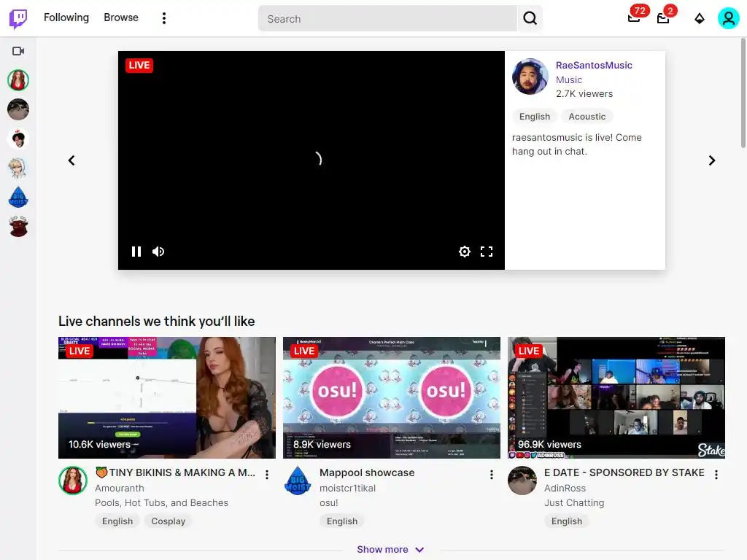Select English tag under moistcr1tikal stream
Image resolution: width=747 pixels, height=560 pixels.
(342, 521)
